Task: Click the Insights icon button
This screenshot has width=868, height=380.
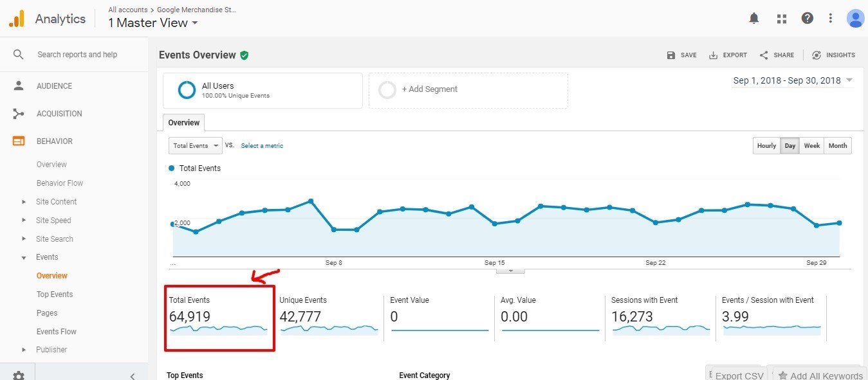Action: pos(833,55)
